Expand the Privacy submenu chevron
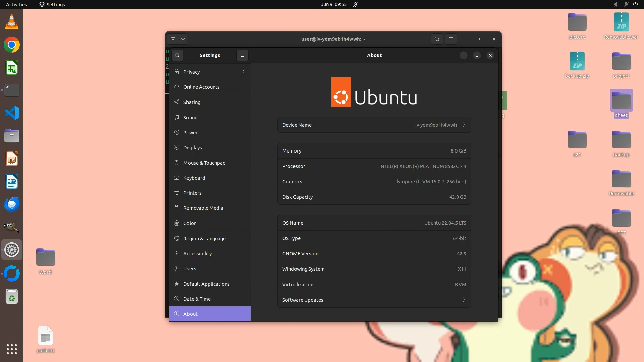The width and height of the screenshot is (644, 362). [x=243, y=72]
